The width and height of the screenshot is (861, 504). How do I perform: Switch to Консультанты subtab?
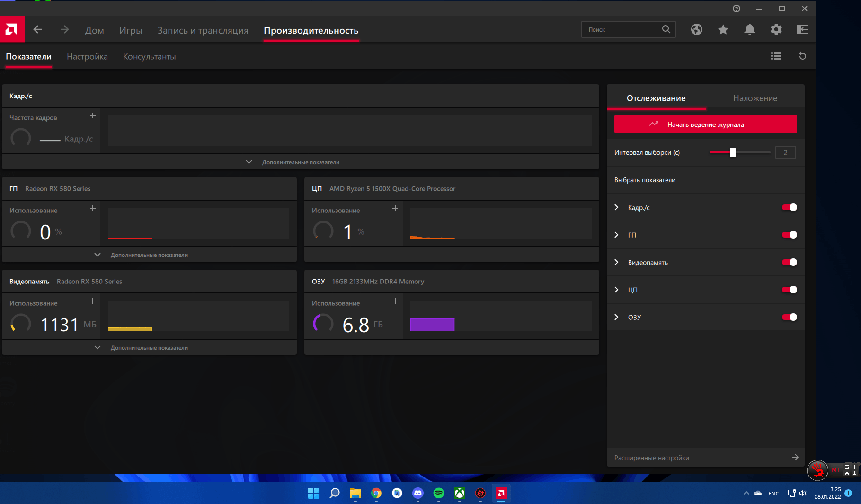(x=149, y=56)
